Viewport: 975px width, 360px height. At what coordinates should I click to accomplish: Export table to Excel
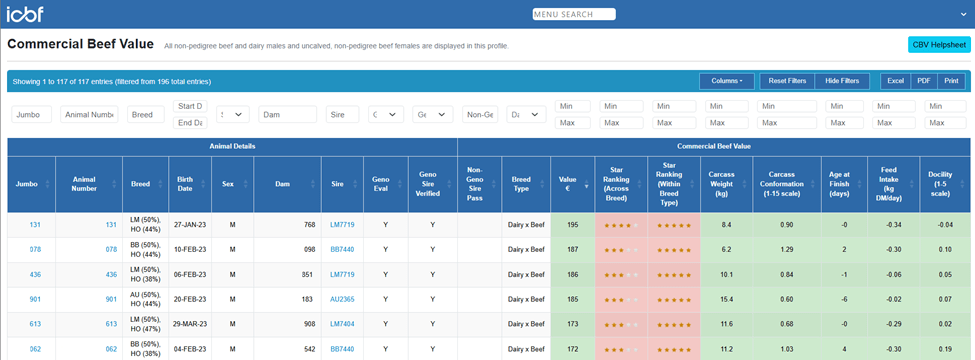pyautogui.click(x=895, y=81)
